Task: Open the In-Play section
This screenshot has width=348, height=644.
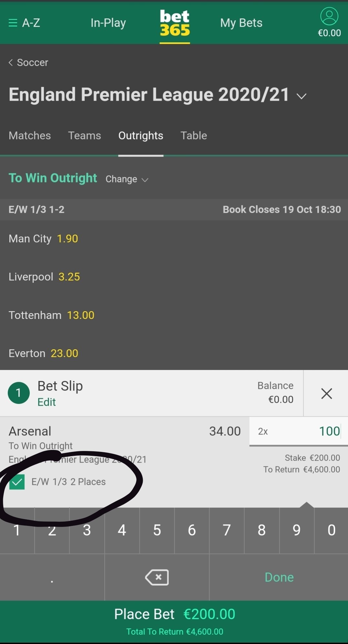Action: [108, 23]
